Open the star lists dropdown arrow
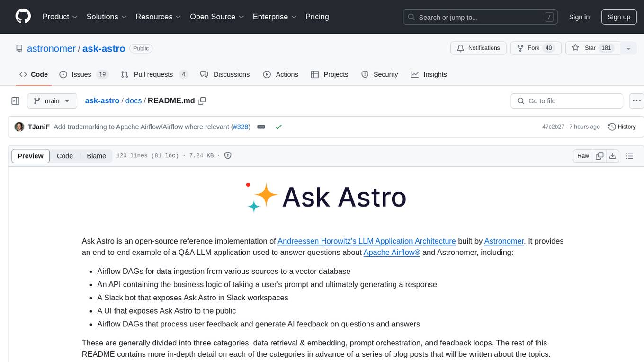 [628, 48]
